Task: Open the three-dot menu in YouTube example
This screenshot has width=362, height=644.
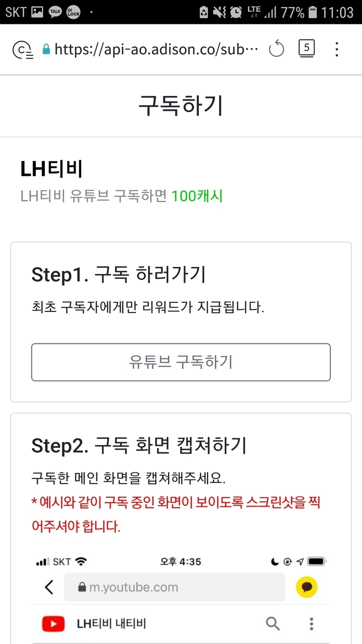Action: pos(311,624)
